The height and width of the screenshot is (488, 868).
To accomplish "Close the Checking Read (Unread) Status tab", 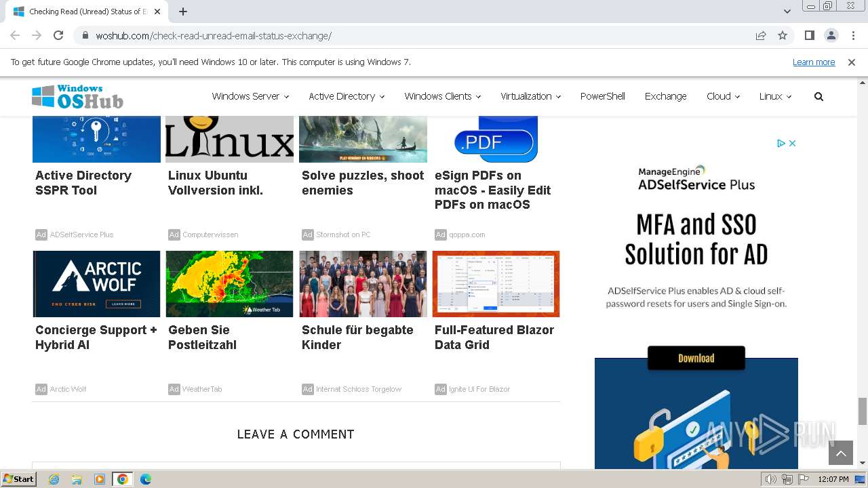I will tap(157, 12).
